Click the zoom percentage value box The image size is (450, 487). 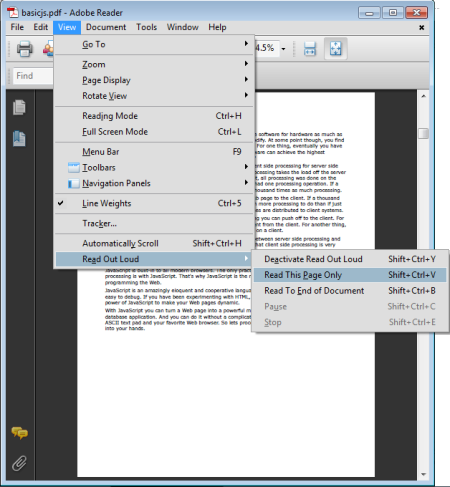pyautogui.click(x=267, y=48)
